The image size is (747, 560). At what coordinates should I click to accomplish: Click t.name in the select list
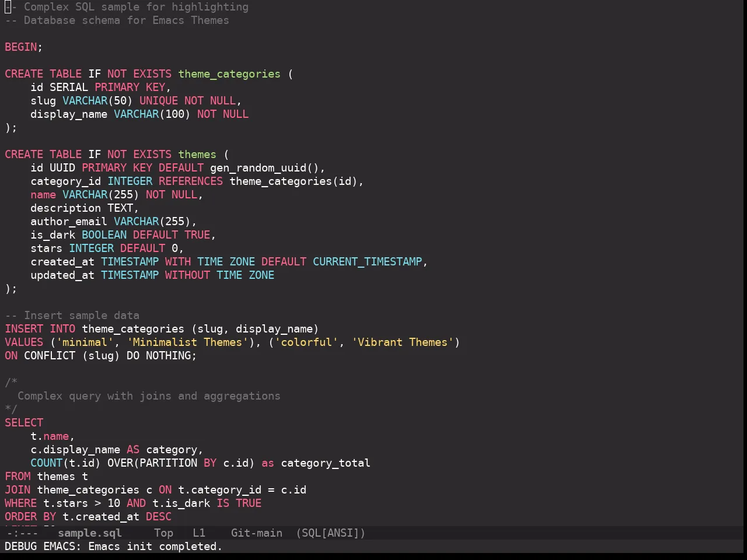point(50,436)
